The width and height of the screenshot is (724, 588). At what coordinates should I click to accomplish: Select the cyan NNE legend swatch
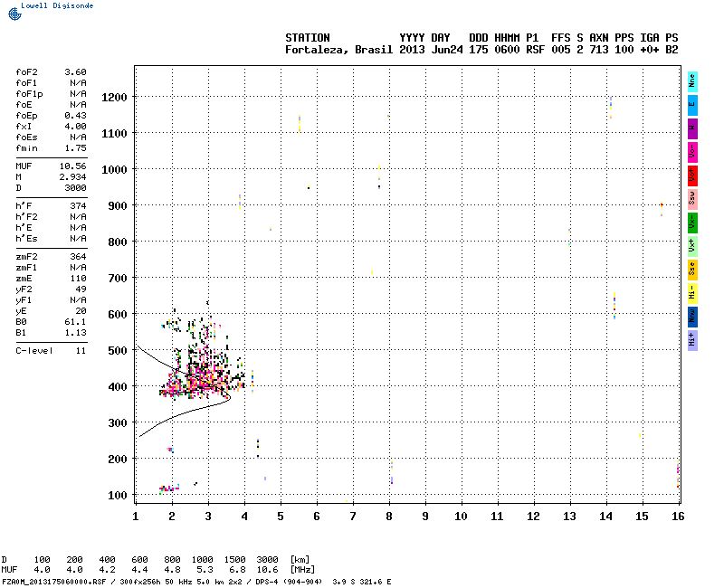(x=692, y=81)
